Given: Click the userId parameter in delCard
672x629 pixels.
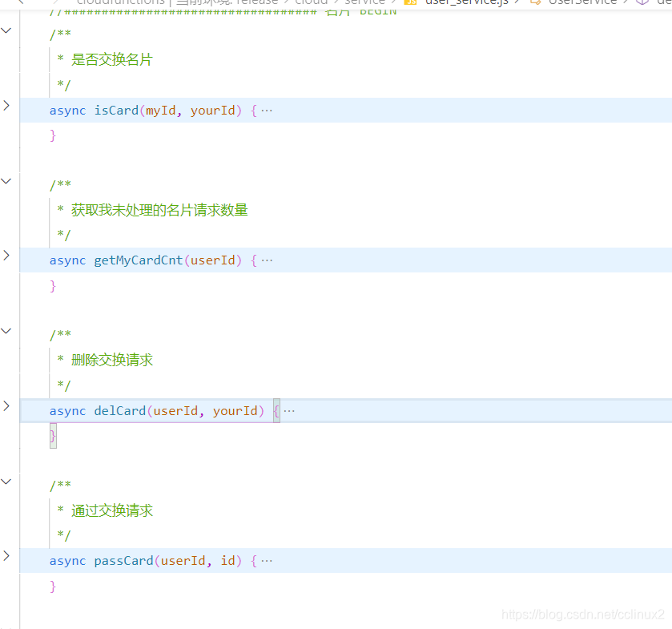Looking at the screenshot, I should 175,411.
